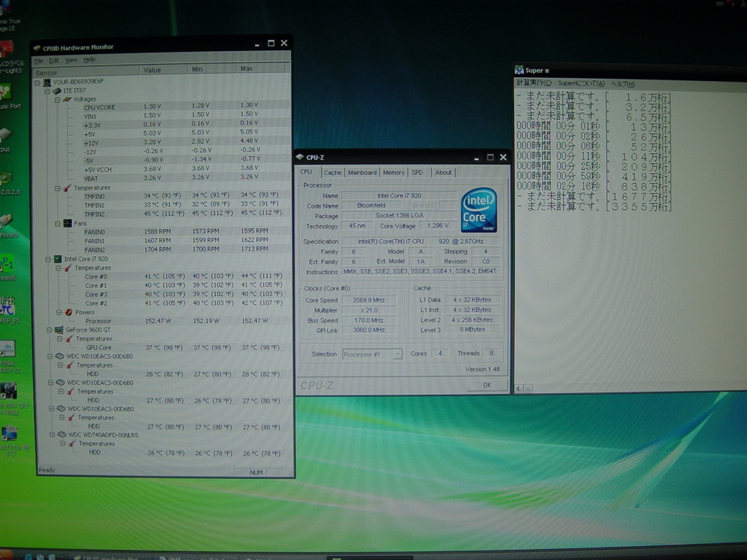Select the CPU VCORE sensor row
747x560 pixels.
click(99, 107)
